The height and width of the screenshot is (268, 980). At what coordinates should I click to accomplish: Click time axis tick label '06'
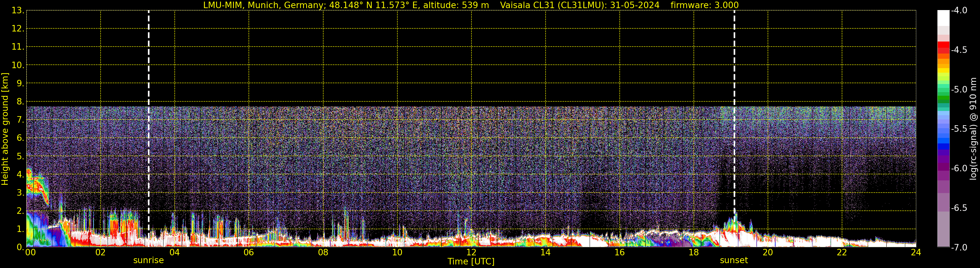point(249,252)
